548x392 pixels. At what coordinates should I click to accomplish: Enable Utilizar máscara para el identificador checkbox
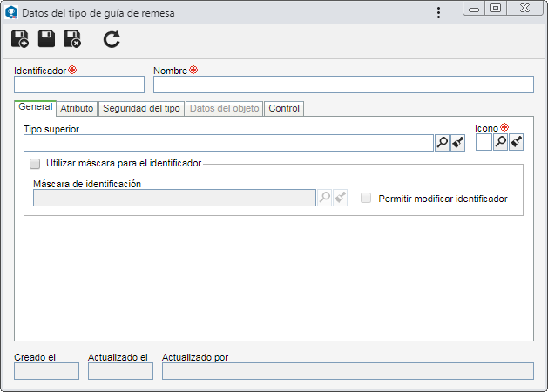(35, 164)
